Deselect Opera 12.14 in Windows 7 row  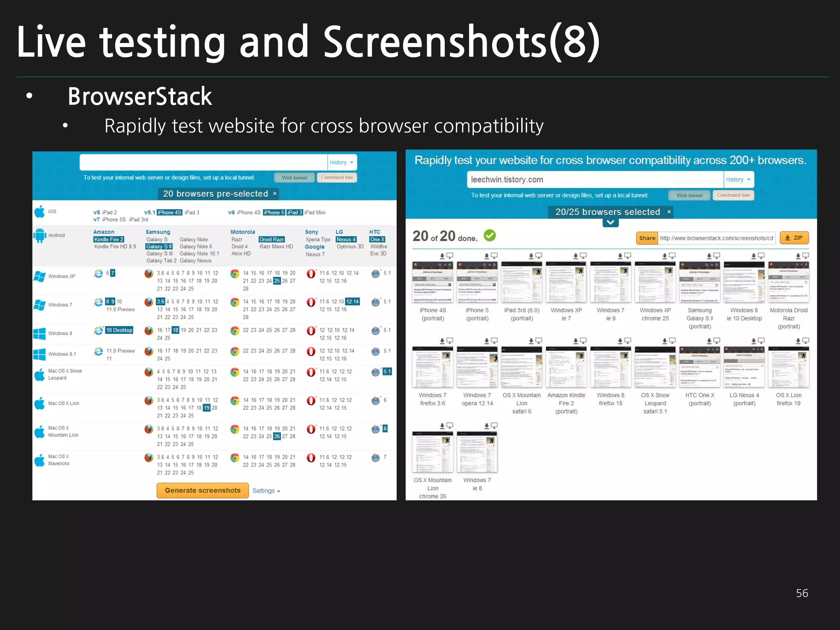(x=352, y=301)
